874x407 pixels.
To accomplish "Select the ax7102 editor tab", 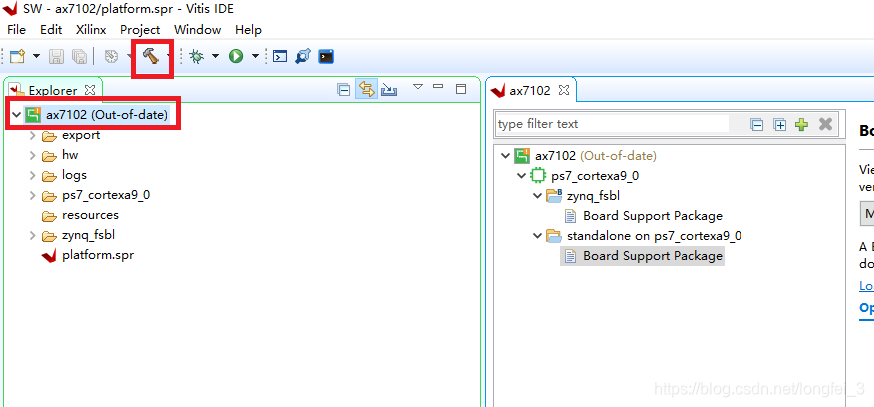I will pyautogui.click(x=530, y=91).
